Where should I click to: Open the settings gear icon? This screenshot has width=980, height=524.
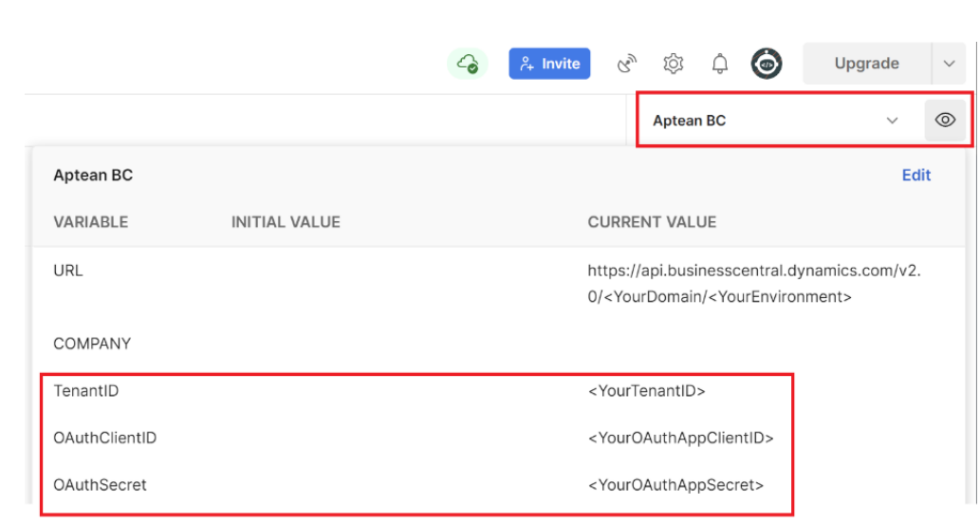pyautogui.click(x=674, y=64)
